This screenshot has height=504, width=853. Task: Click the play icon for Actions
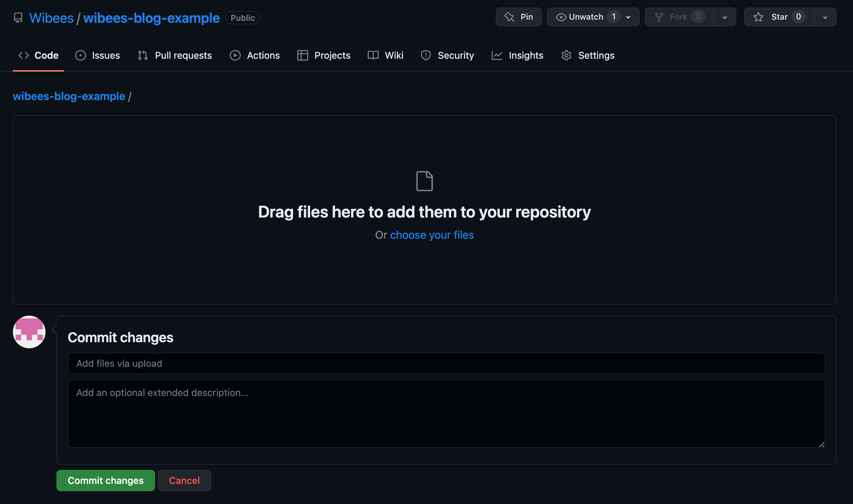pos(235,55)
